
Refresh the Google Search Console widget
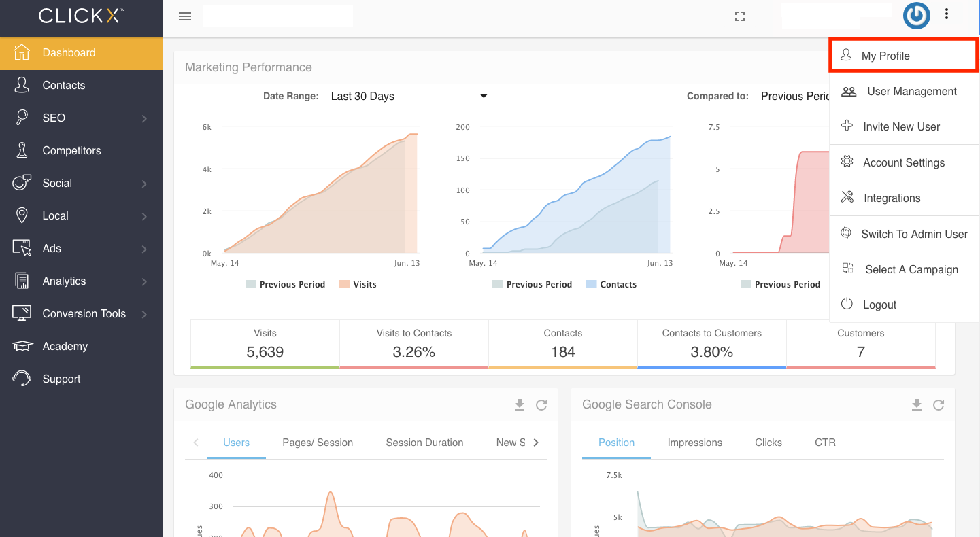click(939, 405)
